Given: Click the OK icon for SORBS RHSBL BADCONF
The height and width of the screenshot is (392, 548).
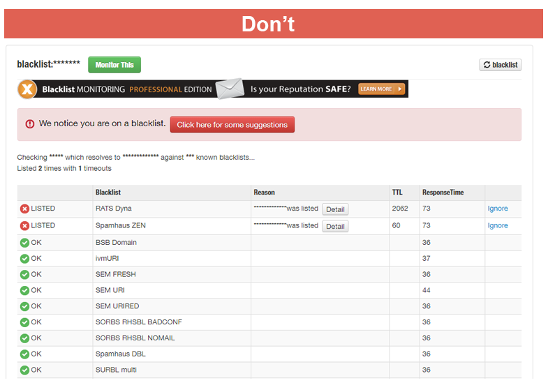Looking at the screenshot, I should tap(24, 322).
